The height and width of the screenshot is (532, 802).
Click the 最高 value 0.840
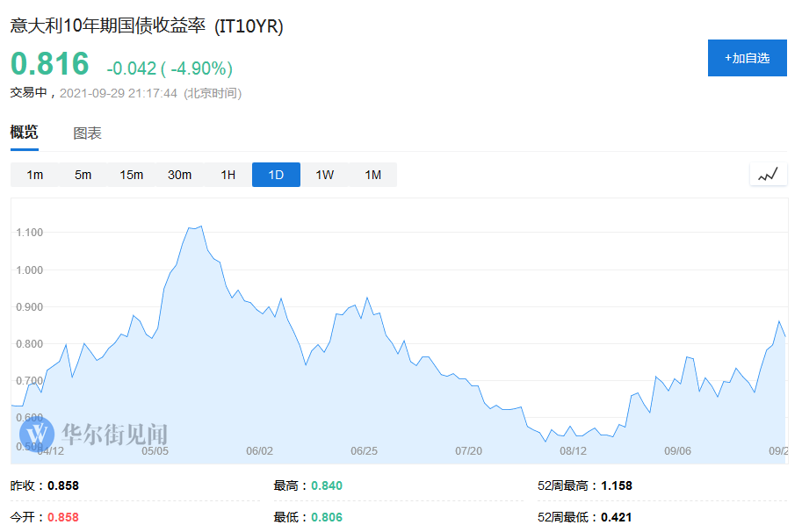pos(327,485)
